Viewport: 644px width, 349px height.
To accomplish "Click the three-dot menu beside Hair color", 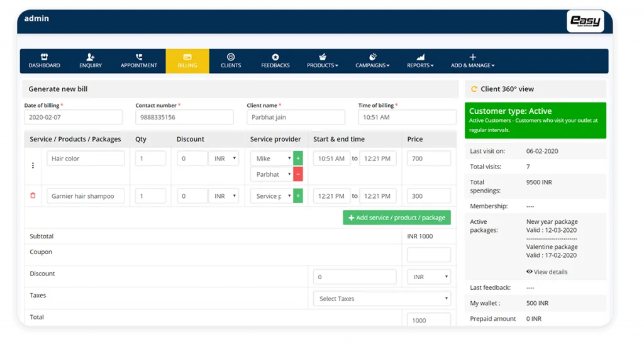I will coord(33,165).
